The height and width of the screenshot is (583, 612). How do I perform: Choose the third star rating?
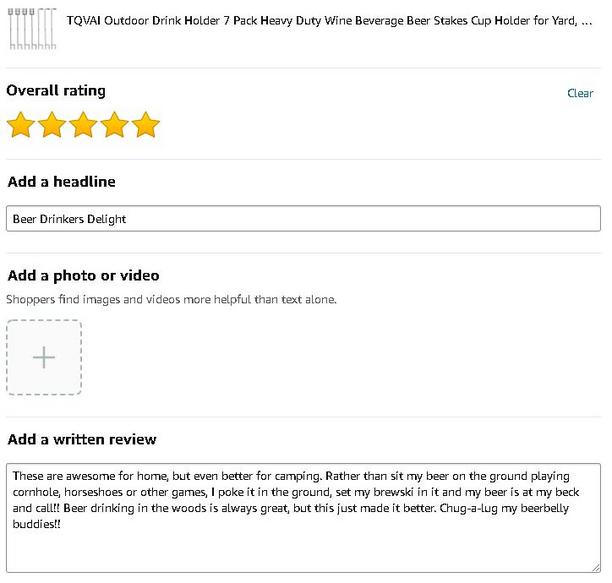pos(83,125)
